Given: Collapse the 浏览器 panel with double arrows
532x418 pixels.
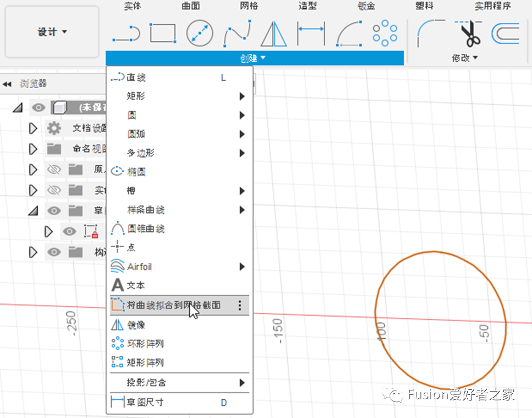Looking at the screenshot, I should pos(7,84).
